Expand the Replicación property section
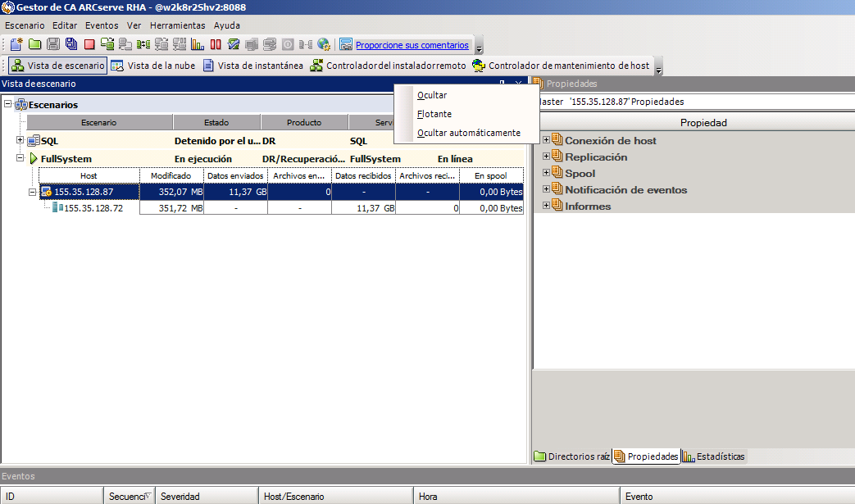The image size is (855, 504). tap(545, 157)
